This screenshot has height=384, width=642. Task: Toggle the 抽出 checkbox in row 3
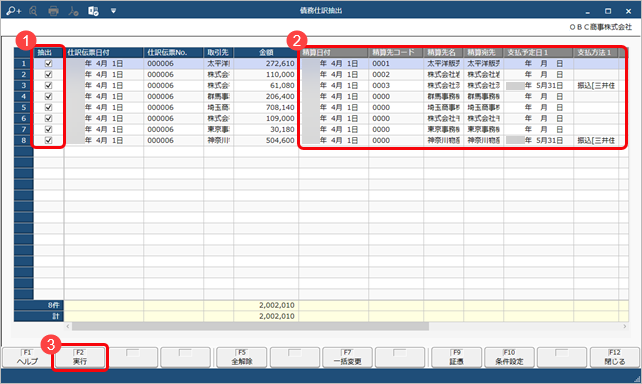tap(48, 86)
